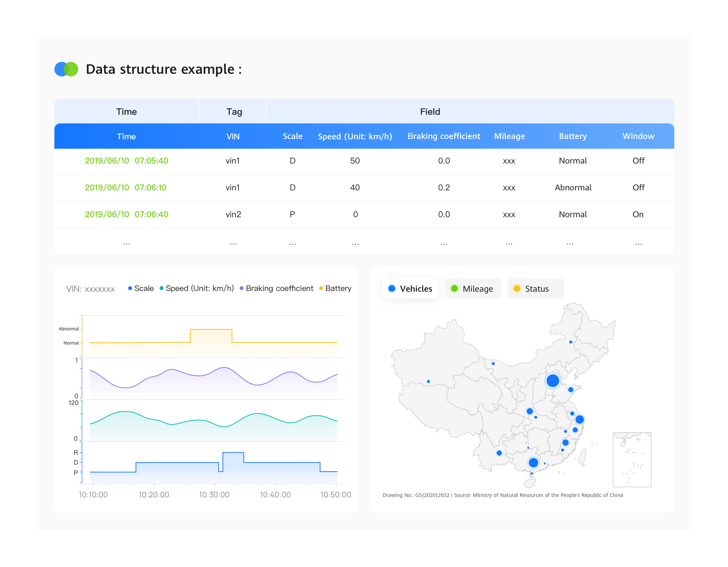Switch to the Status map tab

click(x=535, y=289)
